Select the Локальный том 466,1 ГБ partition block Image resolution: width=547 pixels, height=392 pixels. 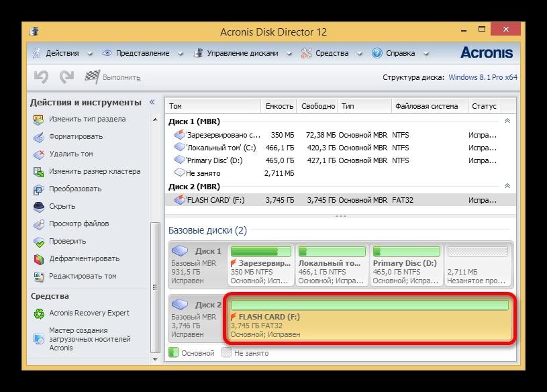click(x=332, y=264)
